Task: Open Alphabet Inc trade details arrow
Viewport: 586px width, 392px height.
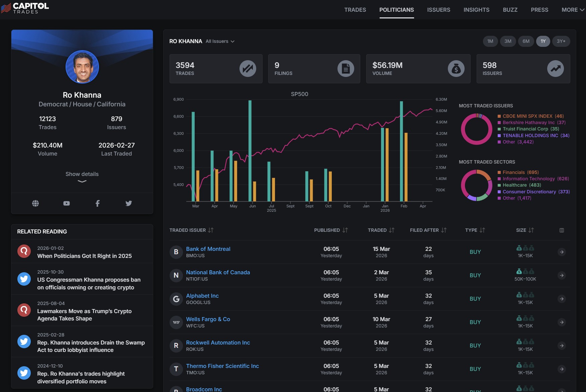Action: (x=562, y=299)
